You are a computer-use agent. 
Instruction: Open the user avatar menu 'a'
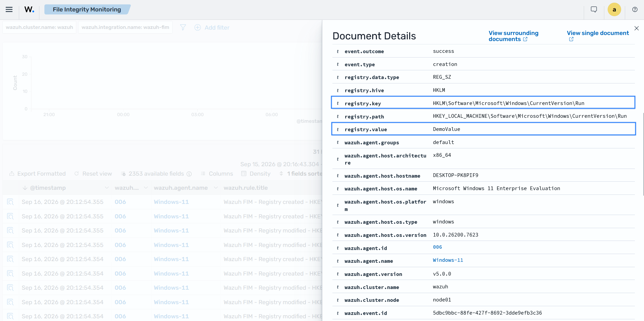[614, 9]
